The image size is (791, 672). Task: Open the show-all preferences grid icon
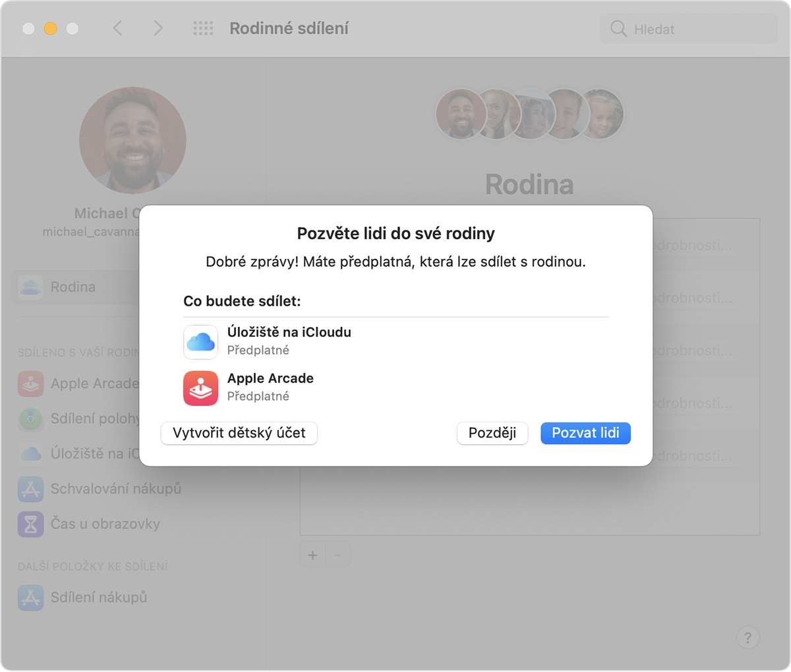pyautogui.click(x=203, y=28)
